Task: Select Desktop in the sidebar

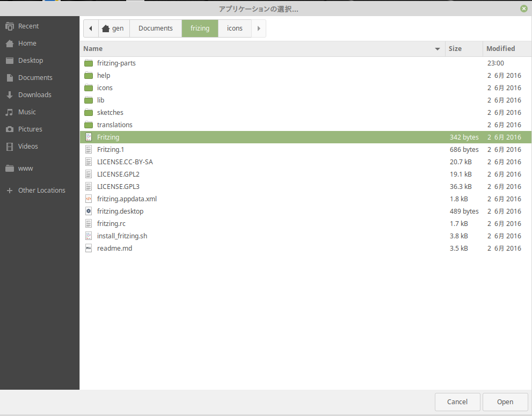Action: (40, 61)
